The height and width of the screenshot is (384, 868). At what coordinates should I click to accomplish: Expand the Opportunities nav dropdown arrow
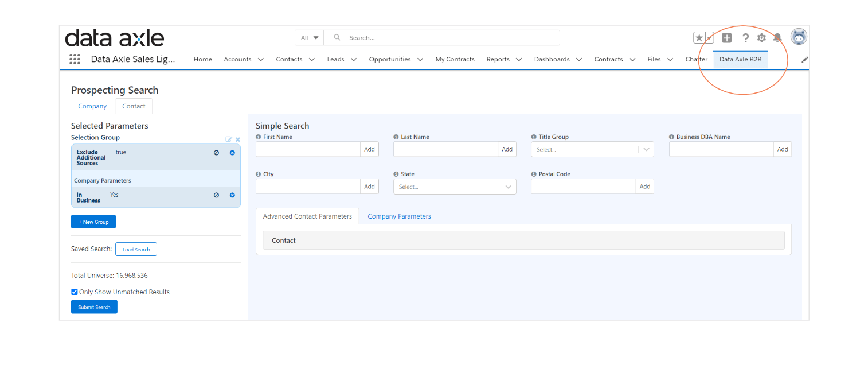tap(420, 59)
